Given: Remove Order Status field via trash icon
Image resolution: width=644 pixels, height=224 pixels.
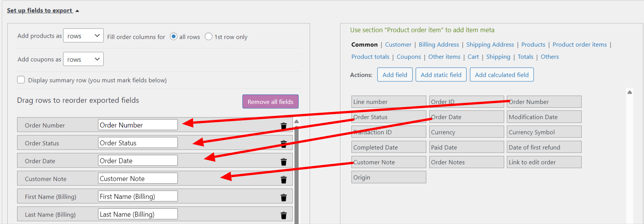Looking at the screenshot, I should coord(283,144).
